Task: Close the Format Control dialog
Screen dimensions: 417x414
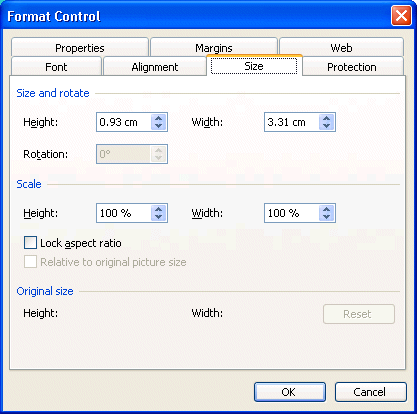Action: coord(401,16)
